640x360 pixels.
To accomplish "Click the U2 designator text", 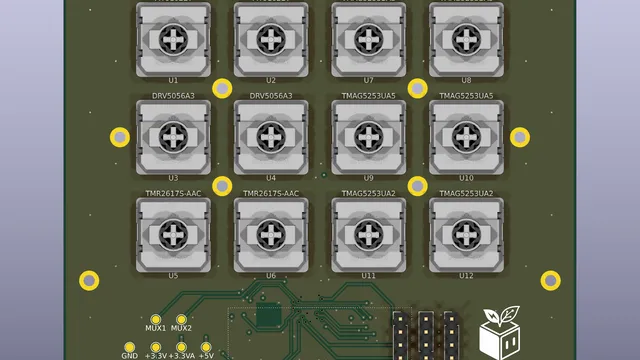I will click(271, 80).
